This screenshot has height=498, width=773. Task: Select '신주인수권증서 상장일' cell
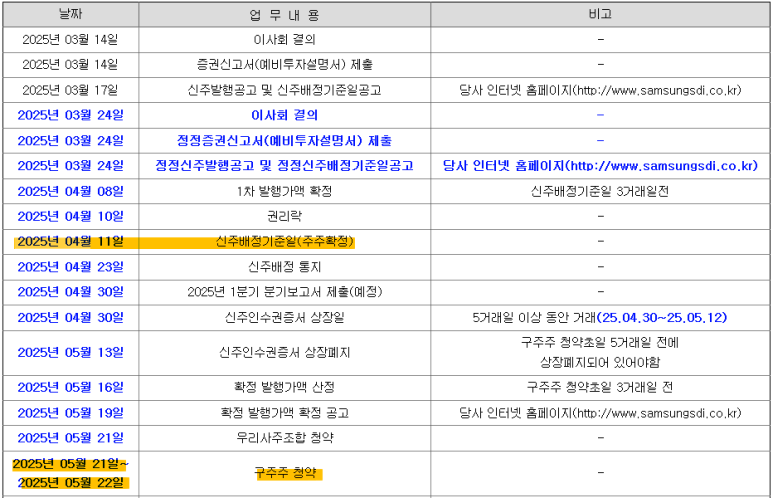tap(284, 318)
